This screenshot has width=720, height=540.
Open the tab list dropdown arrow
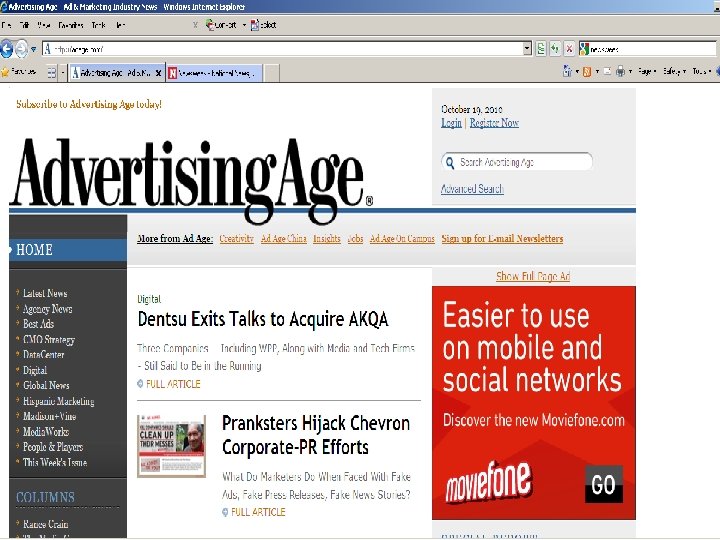point(63,73)
